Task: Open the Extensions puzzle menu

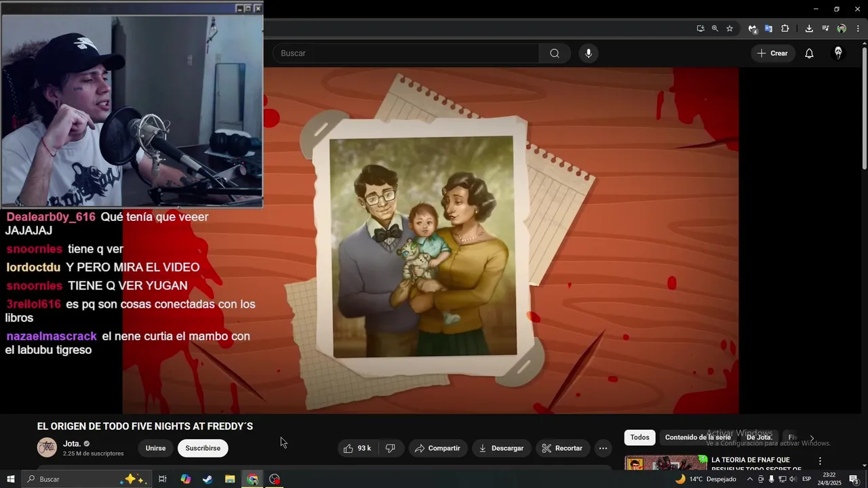Action: click(x=785, y=28)
